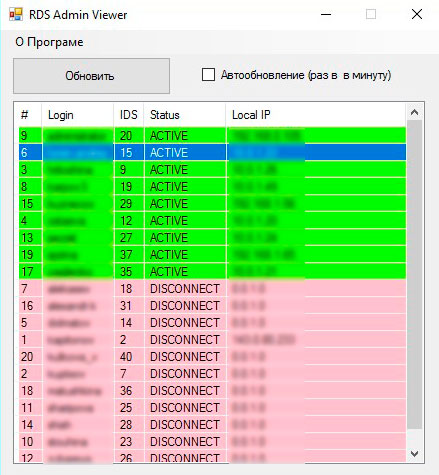Viewport: 439px width, 475px height.
Task: Click the DISCONNECT status in row number 14
Action: click(x=185, y=425)
